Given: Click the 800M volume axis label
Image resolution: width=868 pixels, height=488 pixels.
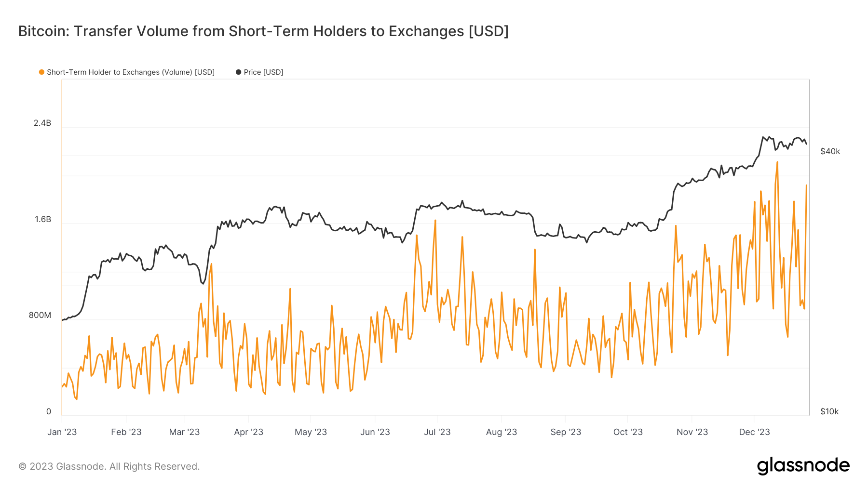Looking at the screenshot, I should point(40,316).
